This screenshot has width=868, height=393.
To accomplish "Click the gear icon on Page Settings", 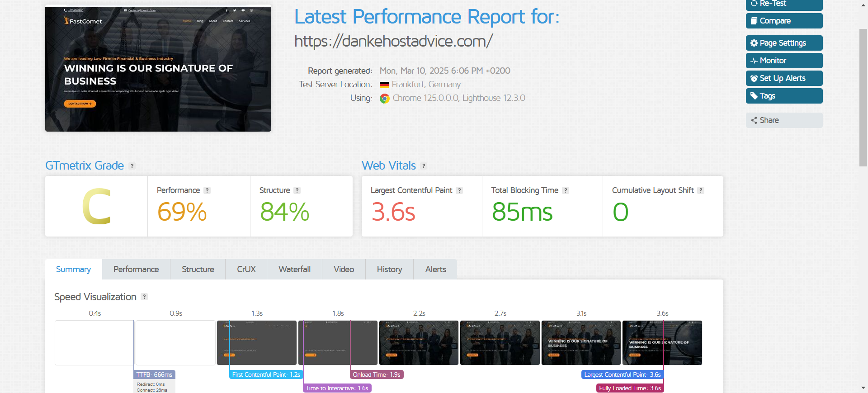I will pyautogui.click(x=754, y=43).
